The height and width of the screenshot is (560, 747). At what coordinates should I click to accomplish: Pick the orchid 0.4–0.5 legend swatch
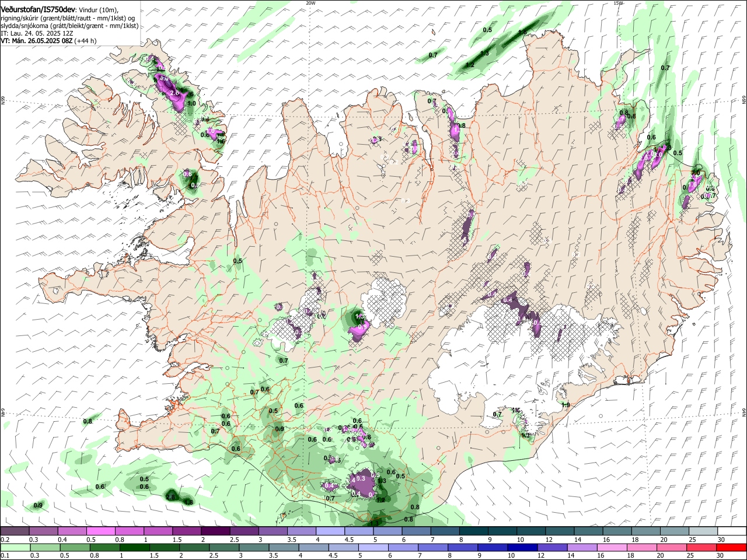point(72,531)
